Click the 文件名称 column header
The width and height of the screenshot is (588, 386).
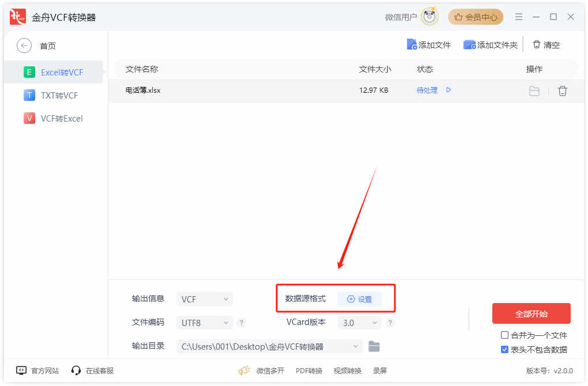tap(141, 69)
